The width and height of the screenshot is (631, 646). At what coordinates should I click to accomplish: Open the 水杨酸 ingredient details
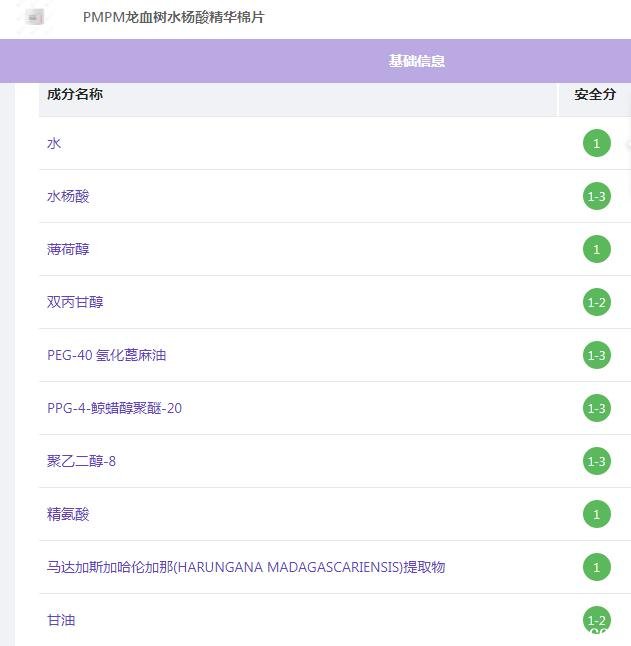[68, 196]
